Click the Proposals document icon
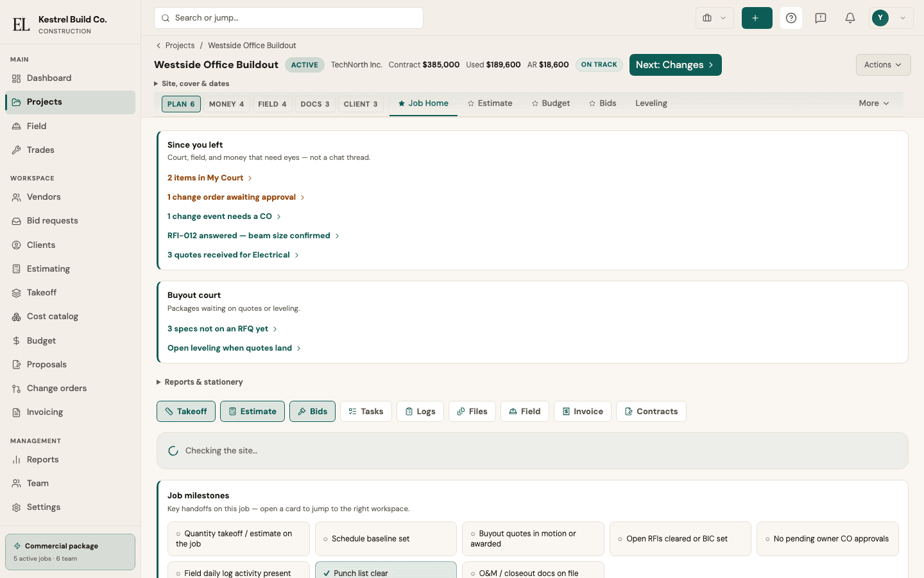Viewport: 924px width, 578px height. coord(17,365)
